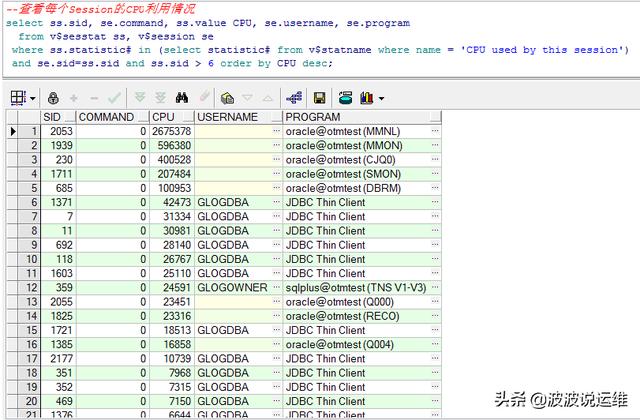The height and width of the screenshot is (420, 640).
Task: Open ellipsis for empty username in SID 1939
Action: pos(277,146)
